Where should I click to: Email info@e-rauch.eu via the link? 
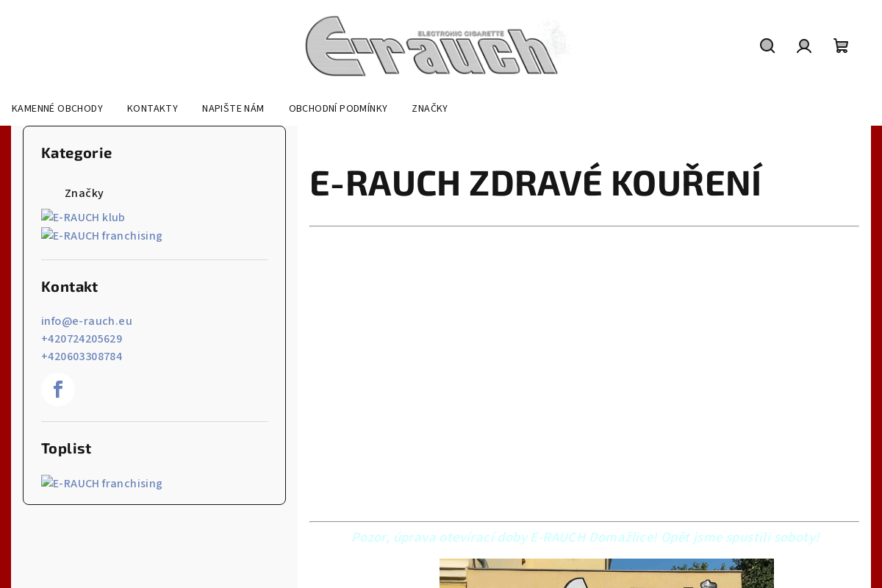[x=87, y=320]
